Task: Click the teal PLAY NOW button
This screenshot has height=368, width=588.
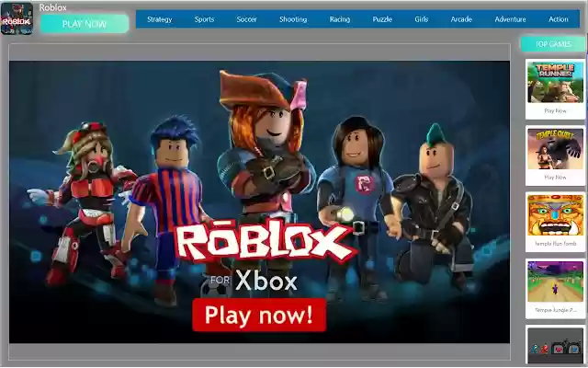Action: (85, 24)
